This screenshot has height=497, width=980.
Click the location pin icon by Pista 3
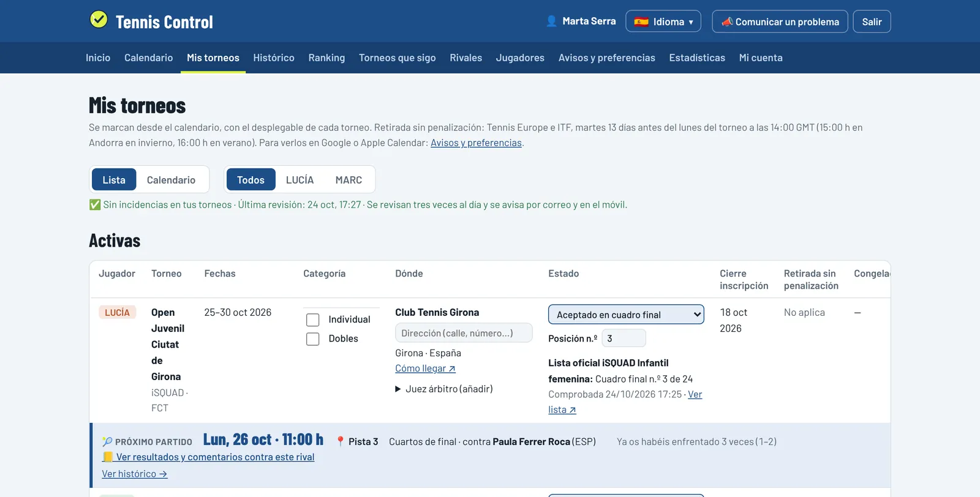pos(341,441)
